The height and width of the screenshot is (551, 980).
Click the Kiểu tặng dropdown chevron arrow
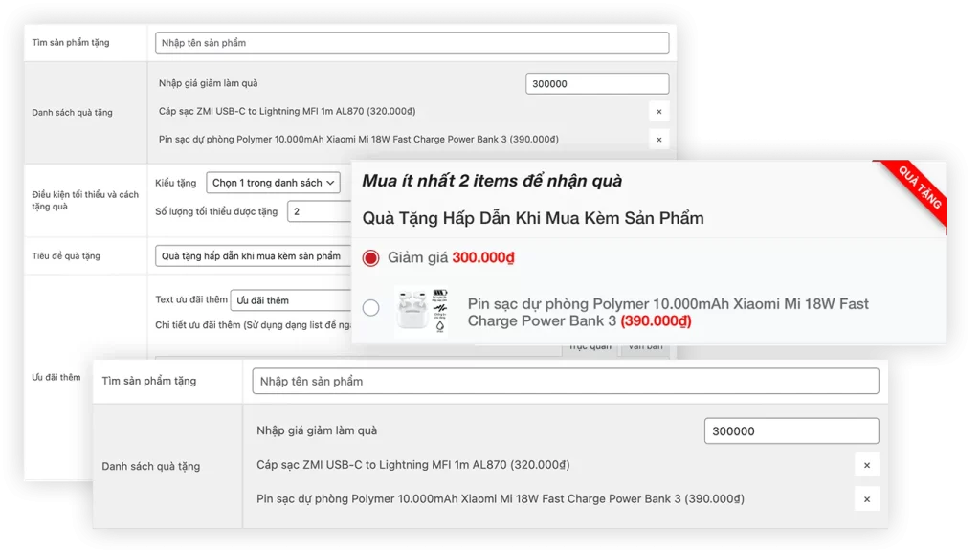coord(331,183)
